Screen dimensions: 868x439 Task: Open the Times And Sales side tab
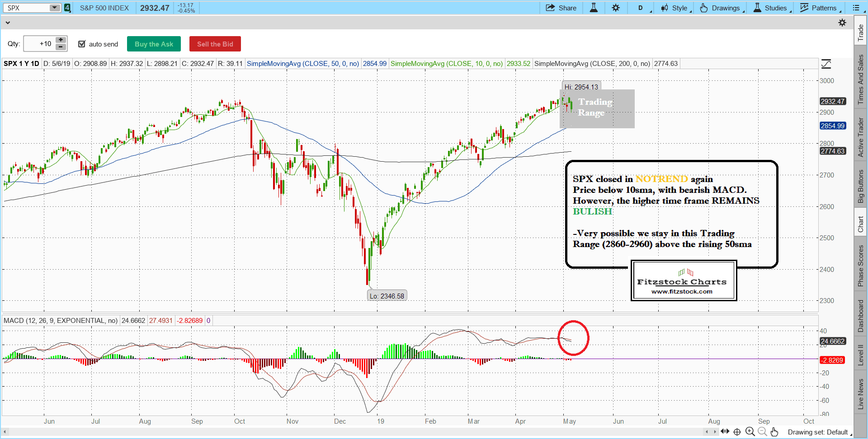click(x=861, y=79)
